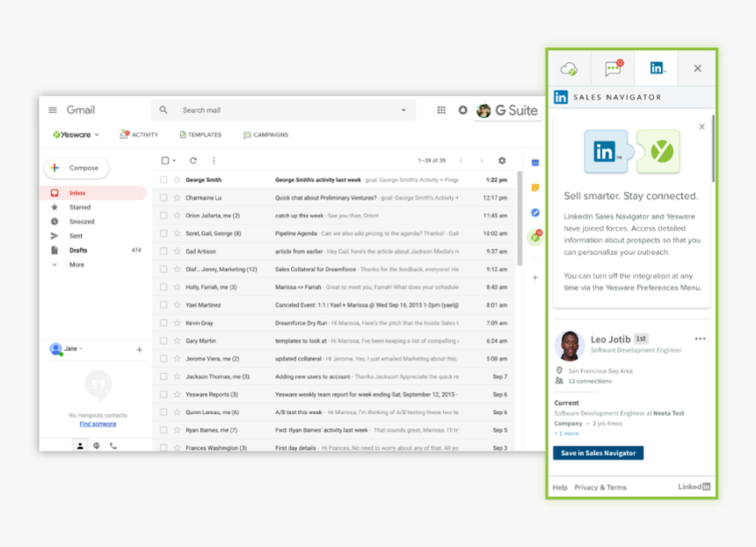Open more options for Leo Jotib
This screenshot has width=756, height=547.
pyautogui.click(x=700, y=339)
